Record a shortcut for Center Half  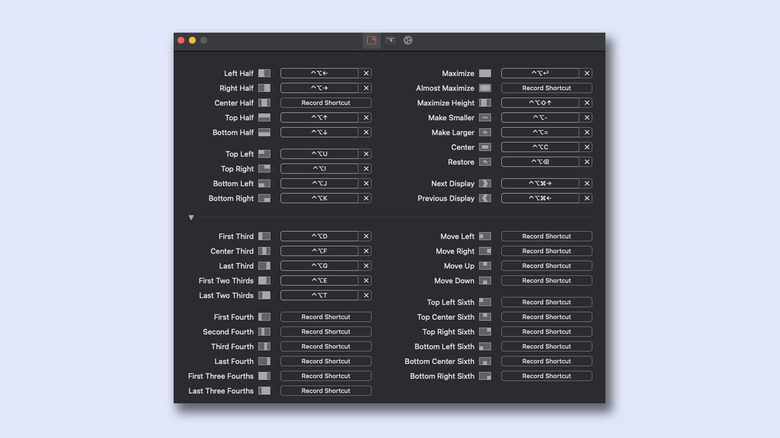point(325,103)
